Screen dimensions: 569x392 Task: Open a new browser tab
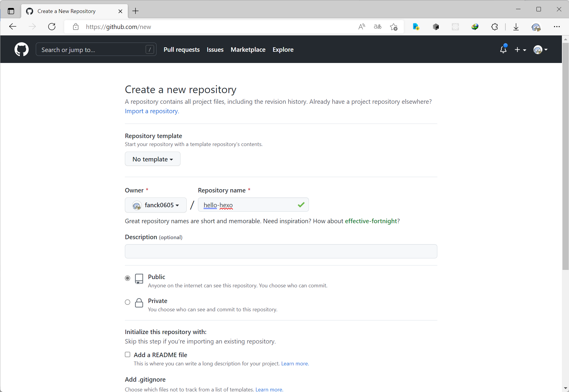coord(136,11)
